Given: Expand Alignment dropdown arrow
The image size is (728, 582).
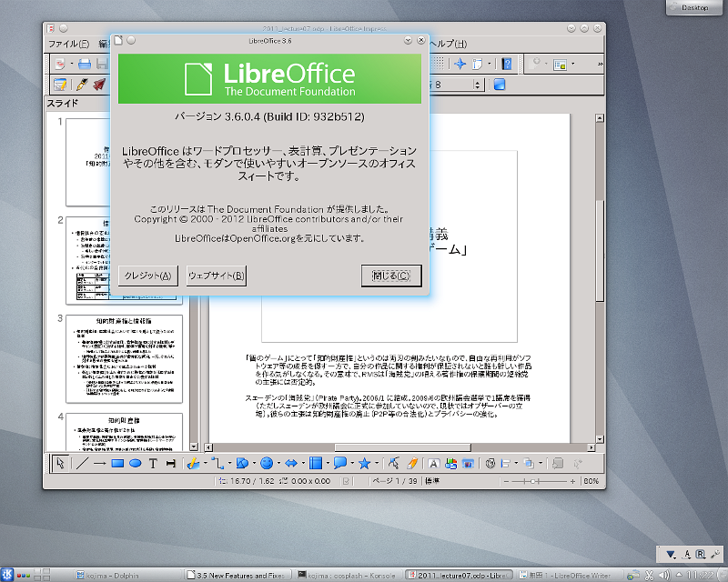Looking at the screenshot, I should [x=516, y=463].
